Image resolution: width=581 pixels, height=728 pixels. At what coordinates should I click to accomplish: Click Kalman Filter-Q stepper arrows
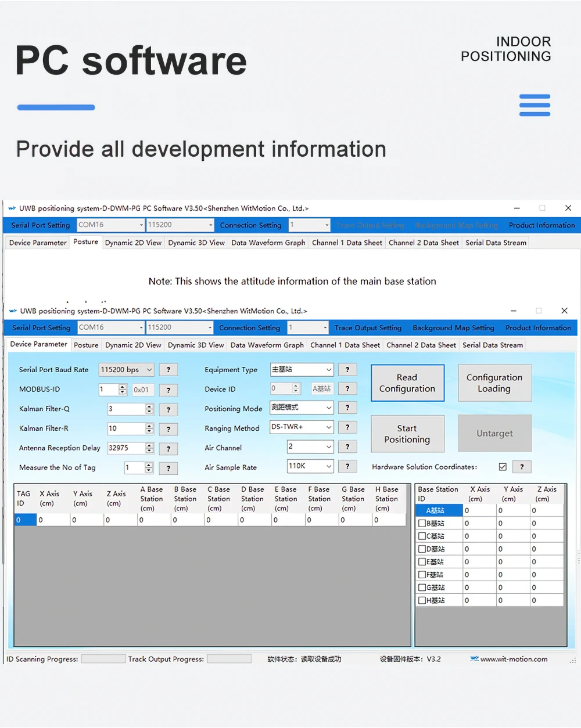pos(149,409)
